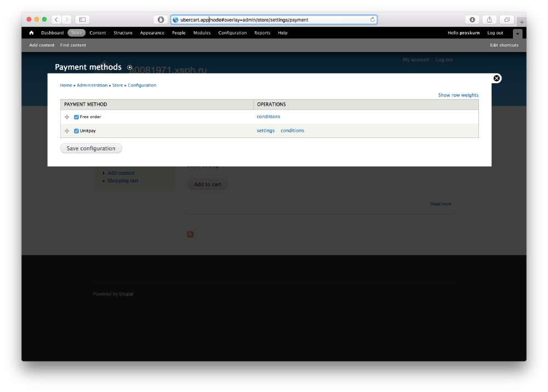Open the Configuration admin menu
The height and width of the screenshot is (392, 548).
pyautogui.click(x=232, y=33)
